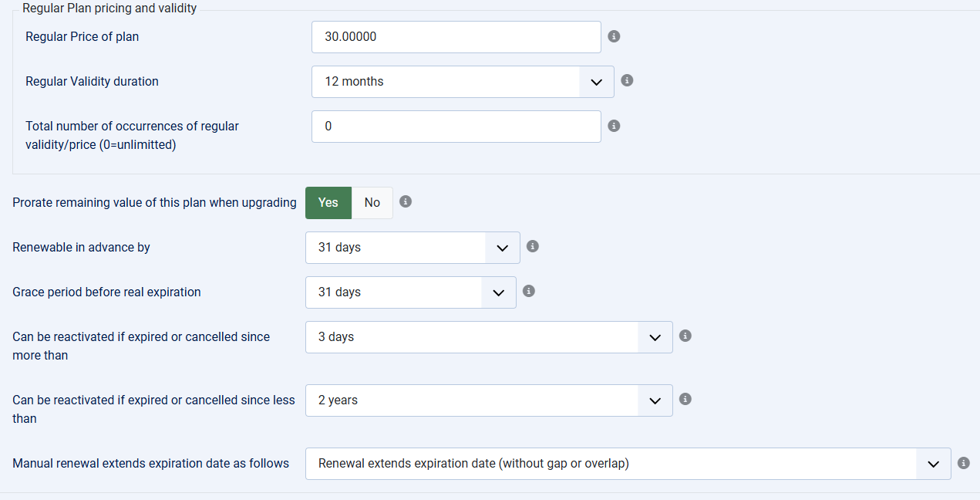Open Grace period before real expiration dropdown
980x500 pixels.
pos(410,292)
